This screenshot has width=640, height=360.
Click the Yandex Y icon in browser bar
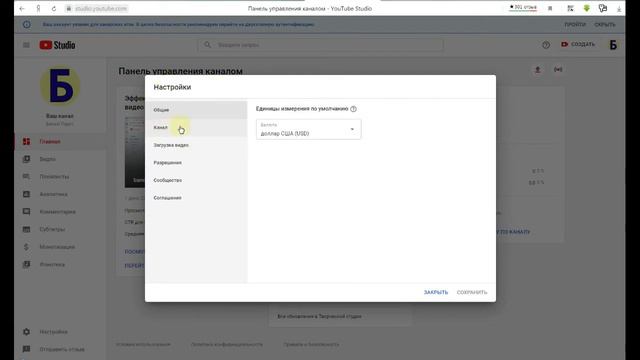click(38, 9)
